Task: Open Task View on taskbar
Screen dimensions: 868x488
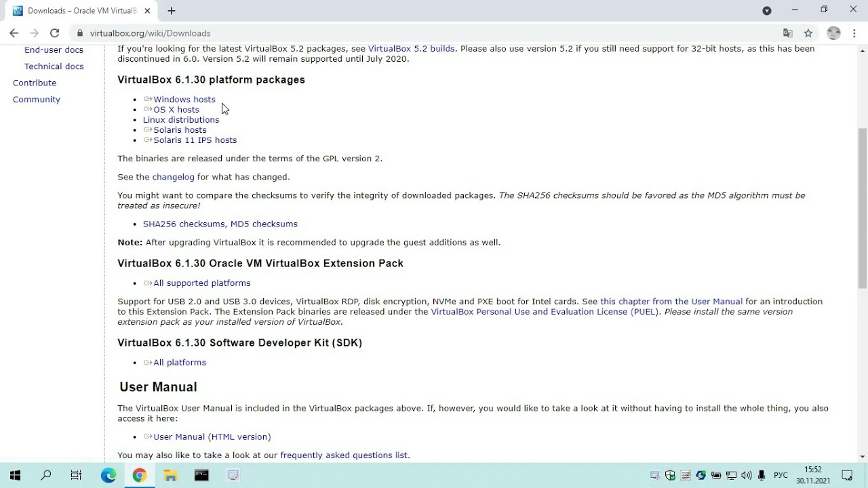Action: click(76, 475)
